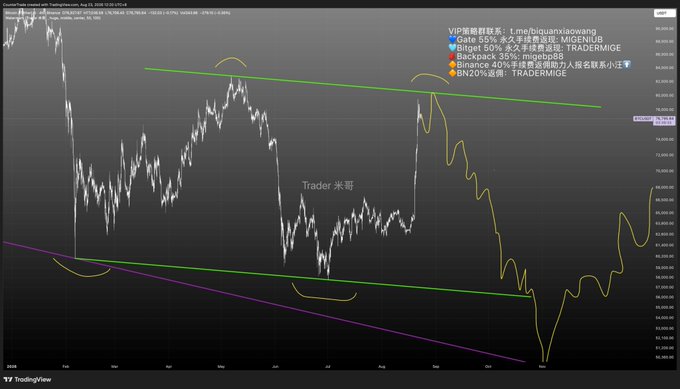Click the up-arrow emoji after 小汪

tap(627, 65)
